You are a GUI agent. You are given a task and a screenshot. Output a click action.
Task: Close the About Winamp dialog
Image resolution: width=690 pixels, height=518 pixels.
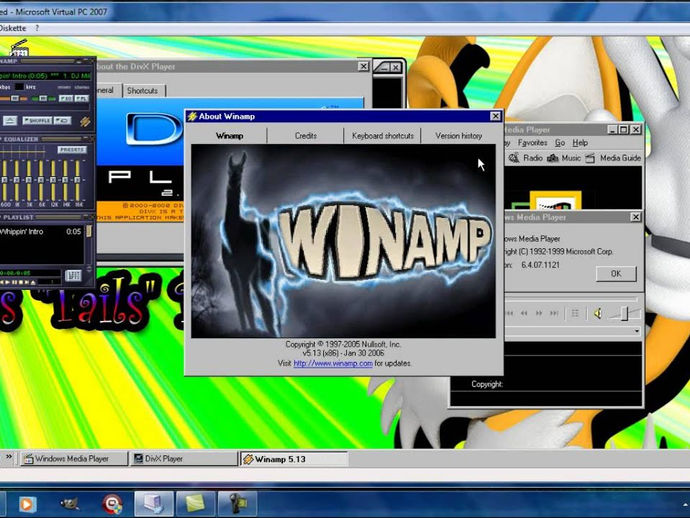(495, 116)
